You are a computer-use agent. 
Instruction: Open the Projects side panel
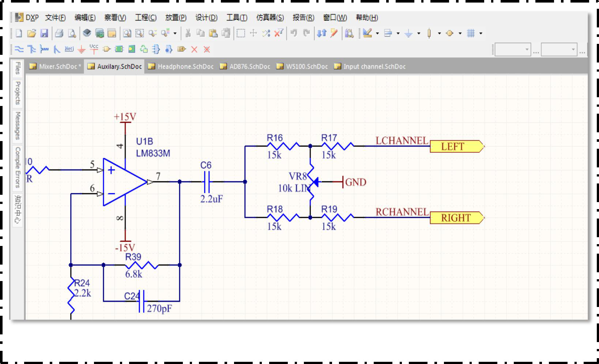click(x=18, y=93)
